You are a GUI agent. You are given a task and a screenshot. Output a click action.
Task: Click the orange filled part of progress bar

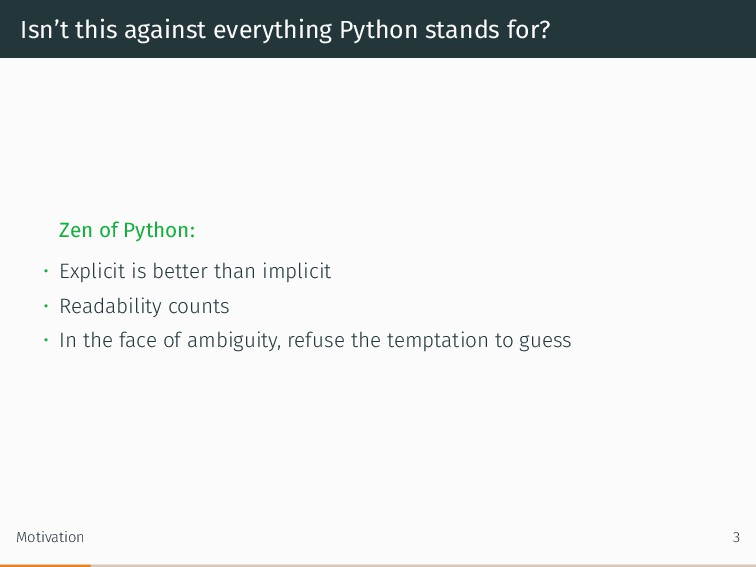45,566
